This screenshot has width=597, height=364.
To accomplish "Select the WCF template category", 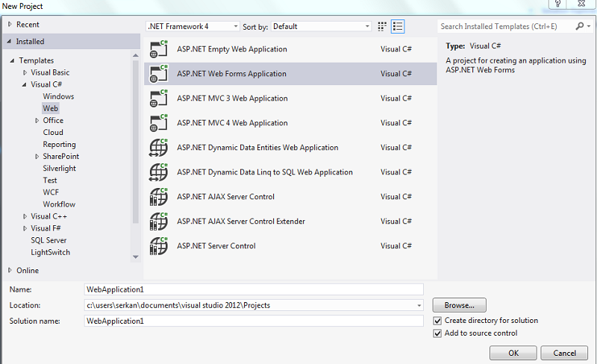I will click(x=51, y=192).
